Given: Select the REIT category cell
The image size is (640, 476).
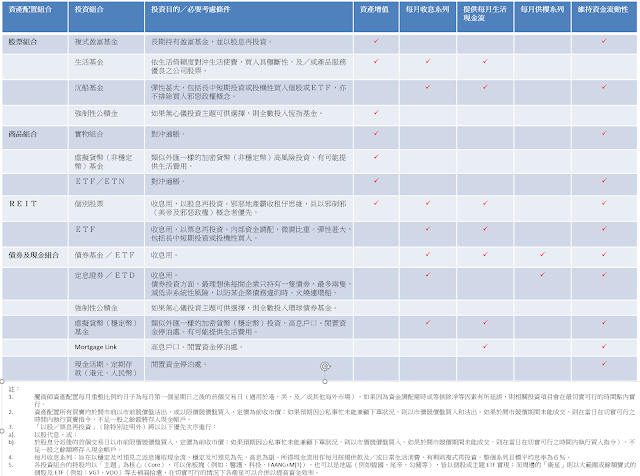Looking at the screenshot, I should (x=35, y=208).
